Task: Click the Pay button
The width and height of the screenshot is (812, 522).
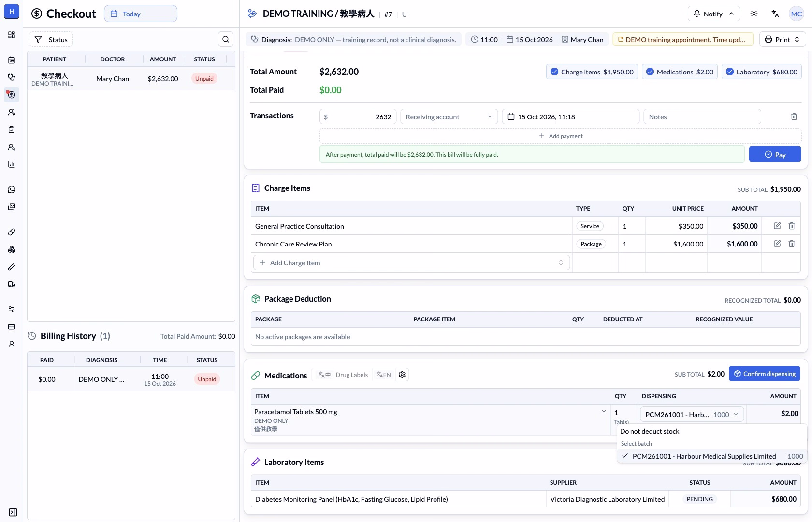Action: point(775,154)
